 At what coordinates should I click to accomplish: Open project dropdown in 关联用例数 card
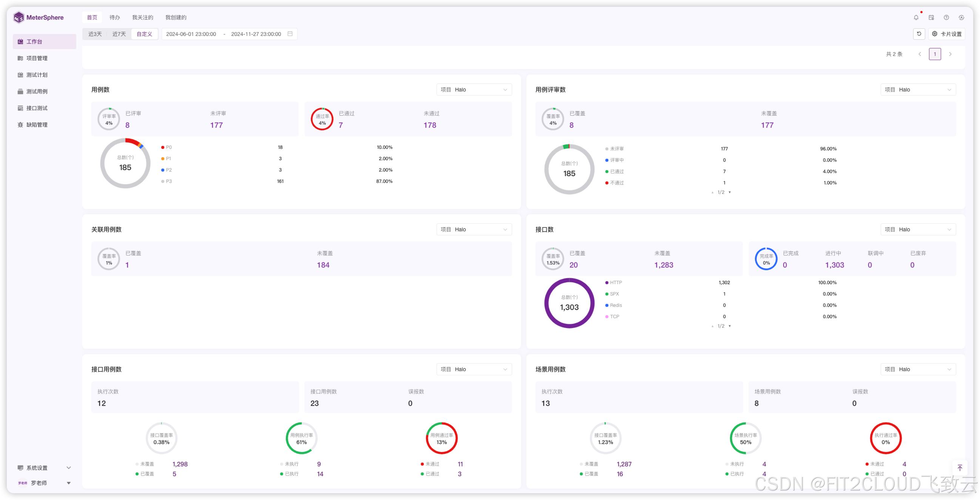click(474, 230)
